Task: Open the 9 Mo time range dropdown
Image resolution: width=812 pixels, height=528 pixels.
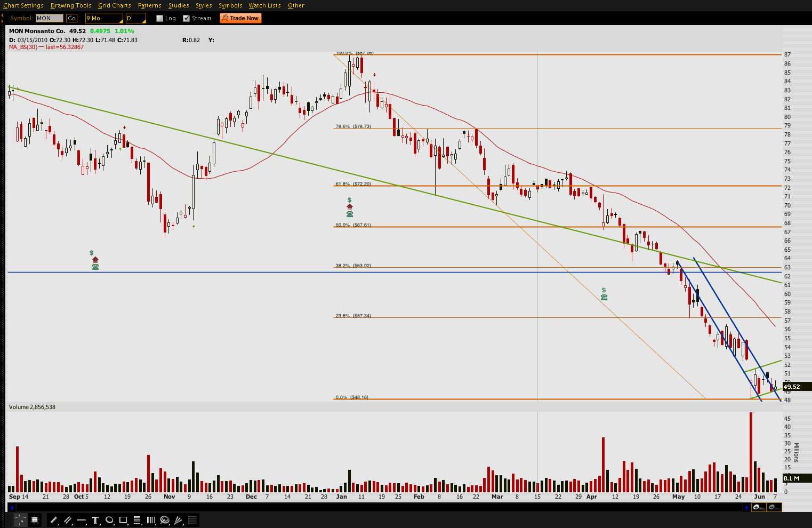Action: point(104,18)
